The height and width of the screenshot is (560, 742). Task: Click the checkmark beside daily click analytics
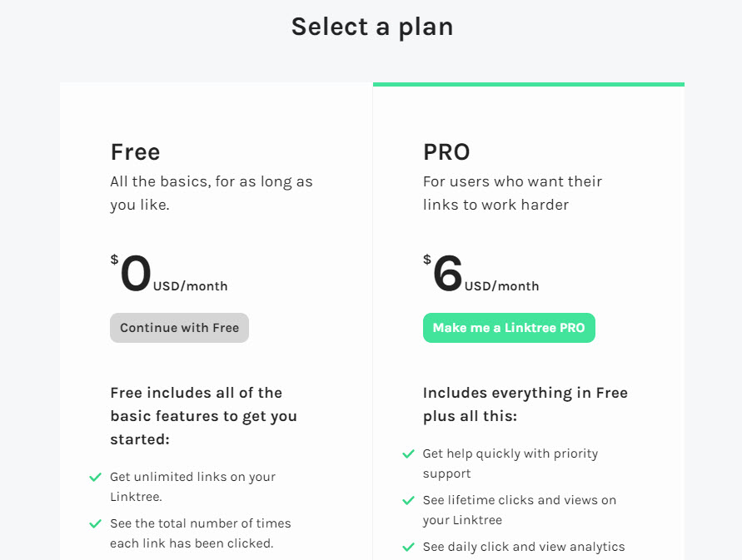pyautogui.click(x=408, y=548)
